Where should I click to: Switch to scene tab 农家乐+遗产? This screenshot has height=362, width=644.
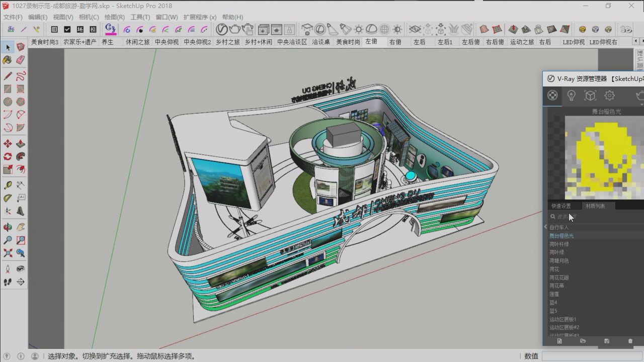pyautogui.click(x=79, y=42)
